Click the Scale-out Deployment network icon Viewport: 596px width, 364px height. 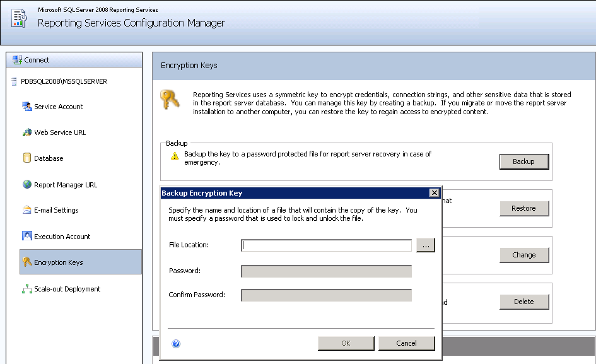click(x=26, y=289)
